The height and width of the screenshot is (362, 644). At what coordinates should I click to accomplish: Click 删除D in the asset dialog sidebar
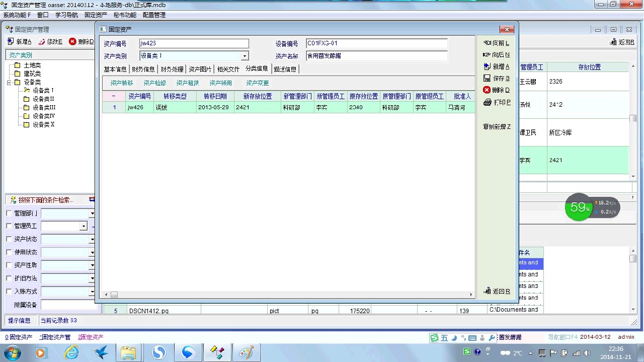coord(496,90)
